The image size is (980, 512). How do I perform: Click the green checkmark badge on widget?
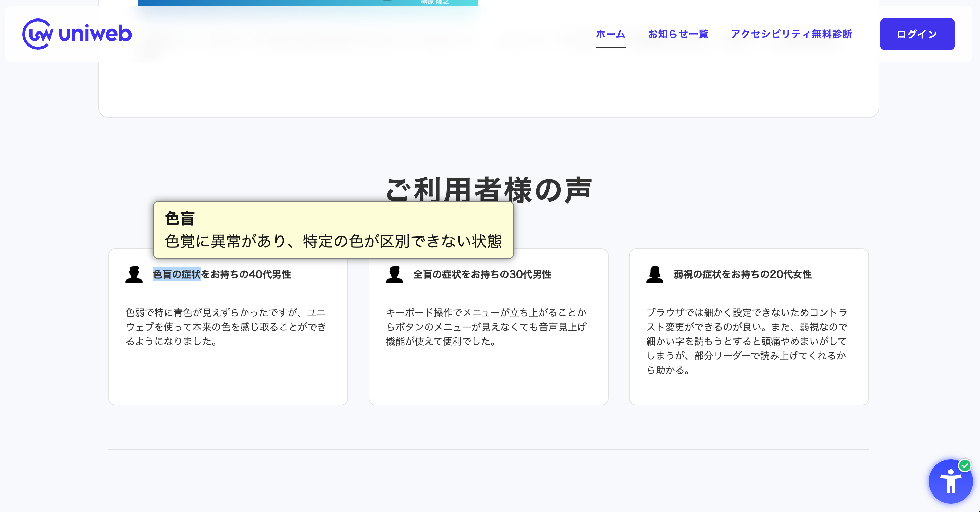coord(964,465)
